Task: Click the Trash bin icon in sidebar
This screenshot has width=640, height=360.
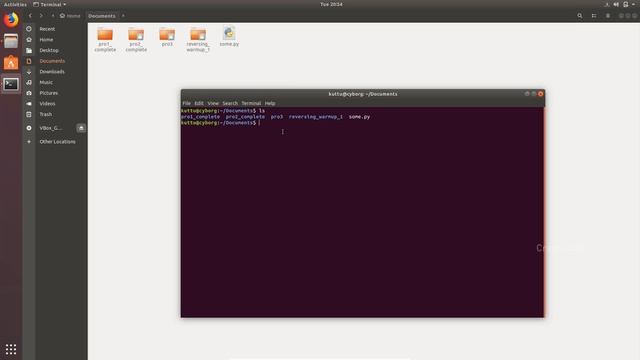Action: 29,114
